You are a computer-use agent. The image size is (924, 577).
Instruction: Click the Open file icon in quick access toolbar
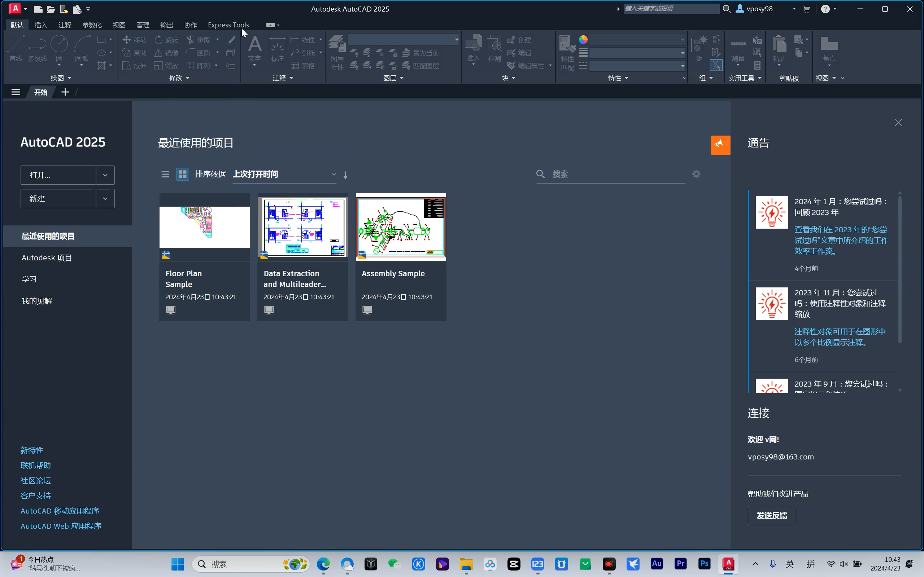51,9
